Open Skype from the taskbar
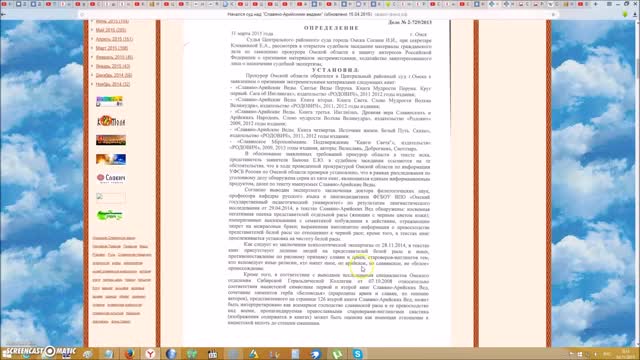640x360 pixels. pyautogui.click(x=358, y=353)
